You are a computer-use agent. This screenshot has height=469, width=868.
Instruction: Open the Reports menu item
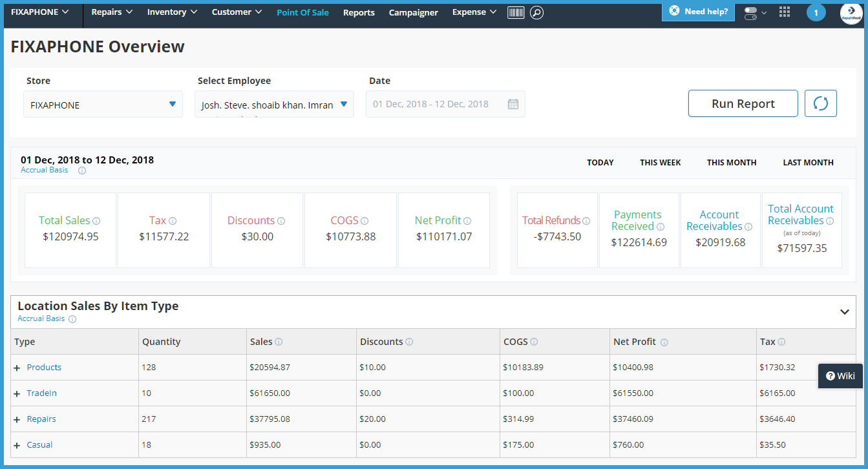click(x=359, y=12)
